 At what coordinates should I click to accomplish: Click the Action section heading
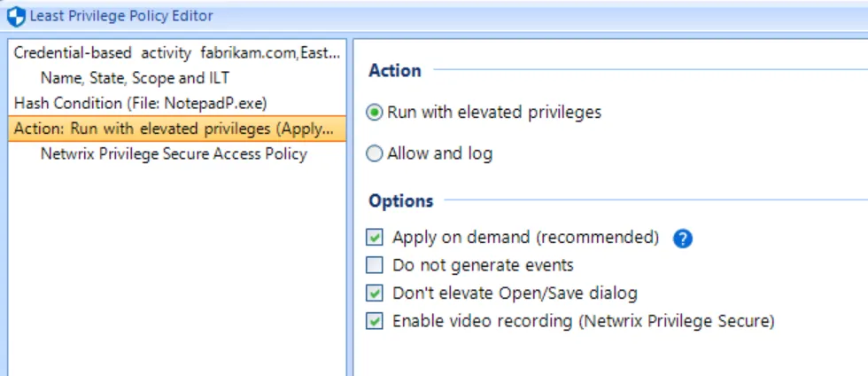(x=395, y=70)
